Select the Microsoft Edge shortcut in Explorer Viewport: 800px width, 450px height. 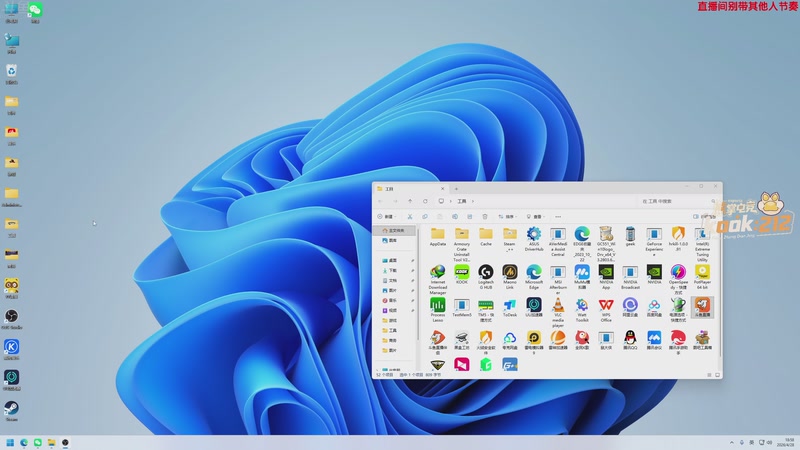coord(534,278)
